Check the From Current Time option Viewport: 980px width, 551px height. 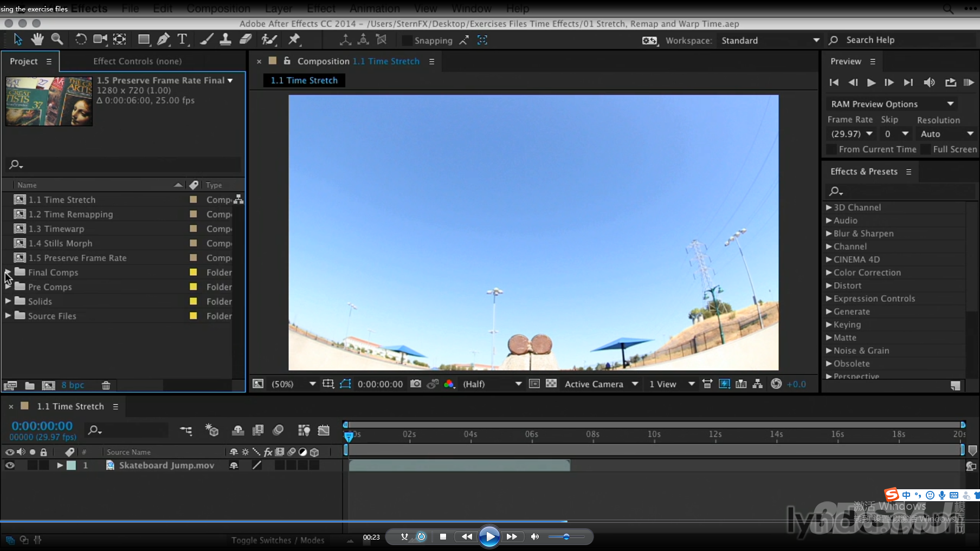tap(831, 149)
